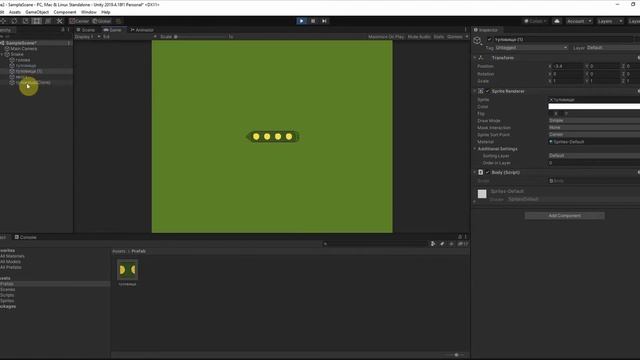Screen dimensions: 640x360
Task: Open the Collab dropdown
Action: click(x=535, y=21)
